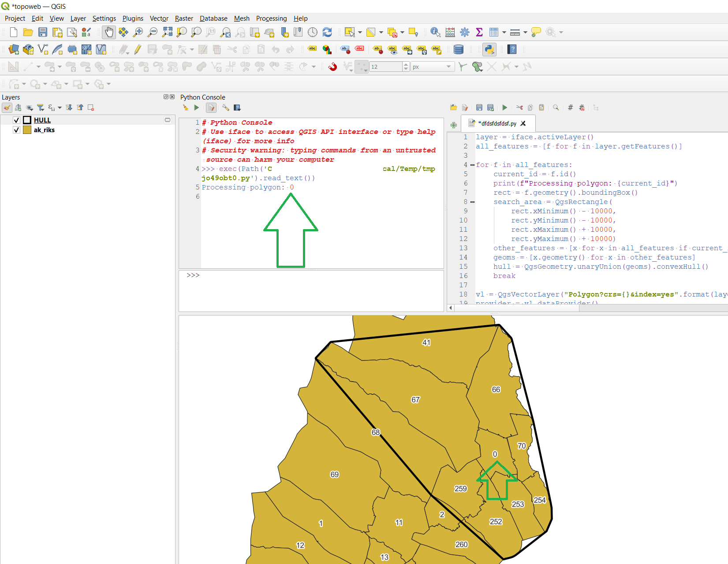Create a new QGIS project

click(x=14, y=32)
